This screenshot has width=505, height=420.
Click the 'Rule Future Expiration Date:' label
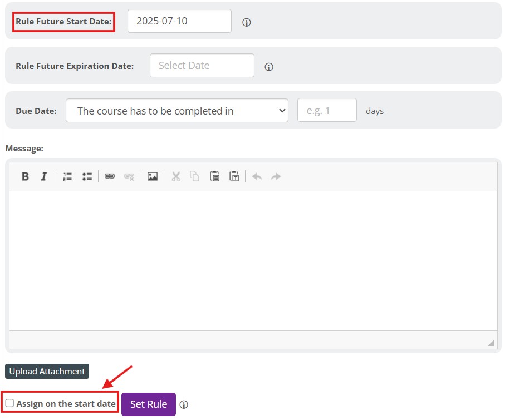tap(75, 66)
